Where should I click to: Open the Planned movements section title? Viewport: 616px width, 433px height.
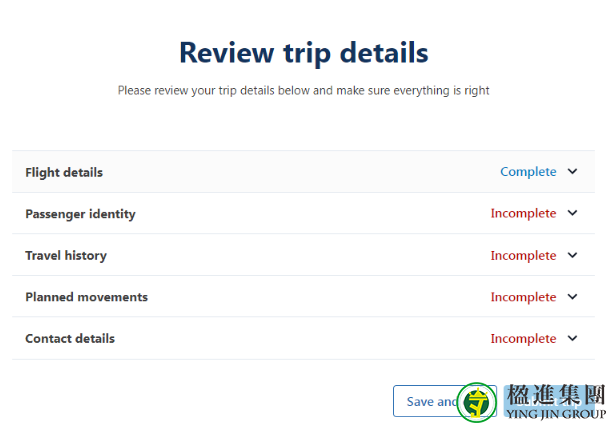point(86,297)
